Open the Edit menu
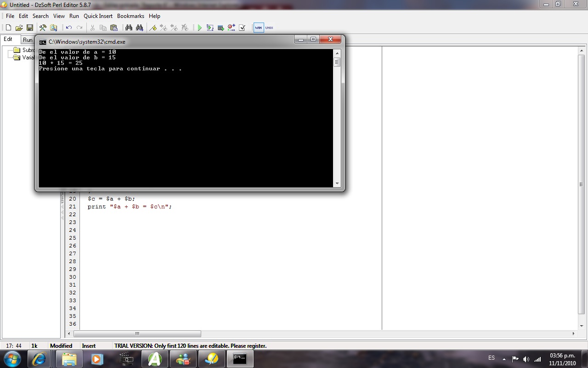The image size is (588, 368). (x=23, y=16)
